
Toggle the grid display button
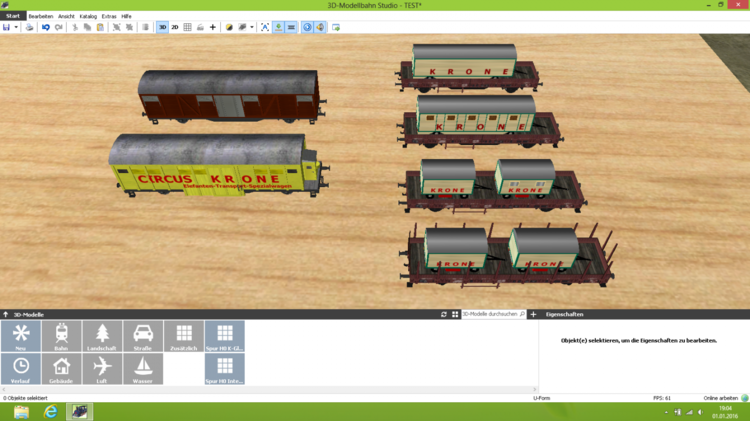tap(187, 27)
